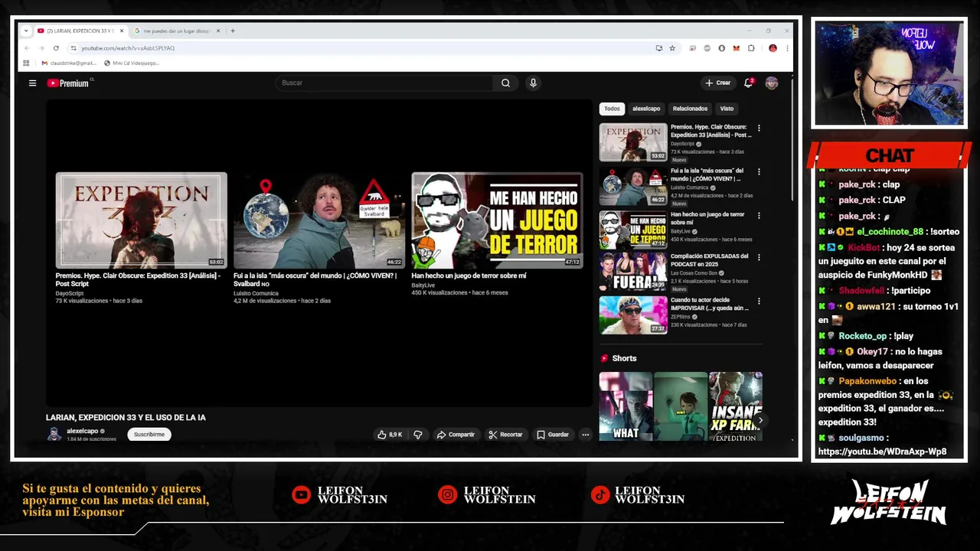Close the LARIAN, EXPEDICION 33 tab
This screenshot has width=980, height=551.
pos(121,31)
